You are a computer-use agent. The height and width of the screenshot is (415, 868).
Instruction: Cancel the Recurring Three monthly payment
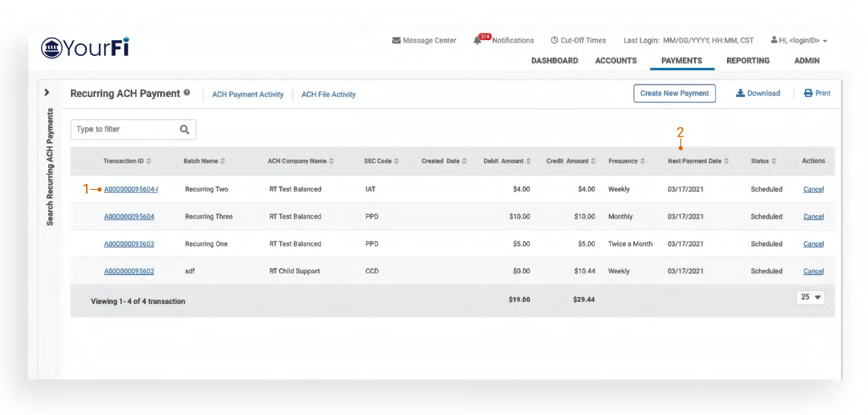tap(813, 217)
